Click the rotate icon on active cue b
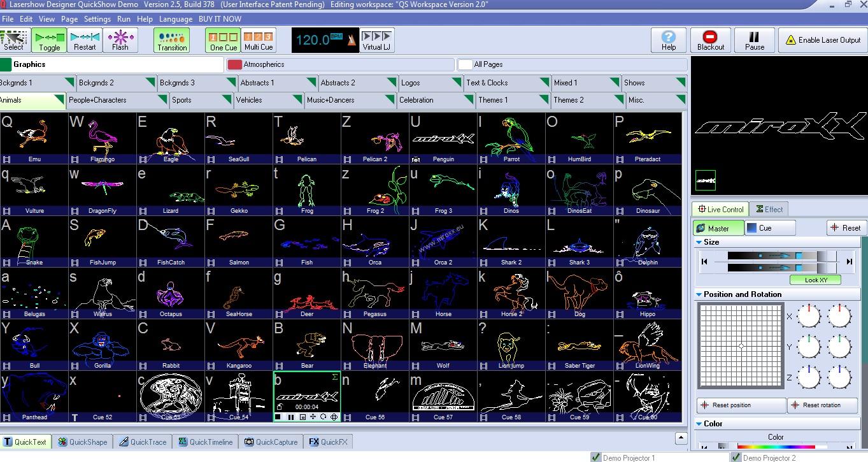868x462 pixels. click(x=323, y=417)
